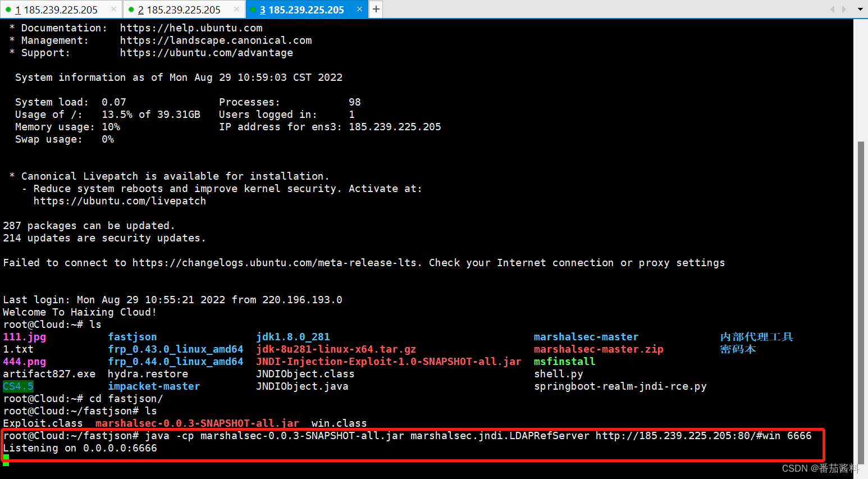Close session tab 2
This screenshot has height=479, width=868.
pos(236,9)
